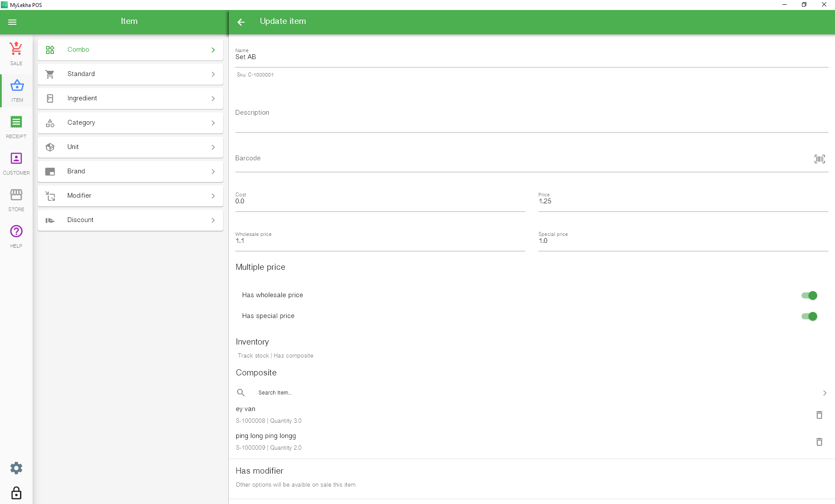835x504 pixels.
Task: Expand the Modifier entry chevron
Action: click(213, 196)
